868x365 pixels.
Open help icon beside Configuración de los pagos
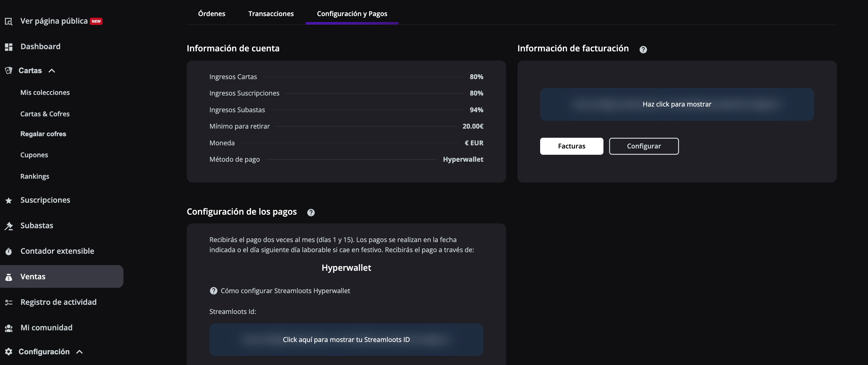point(311,212)
